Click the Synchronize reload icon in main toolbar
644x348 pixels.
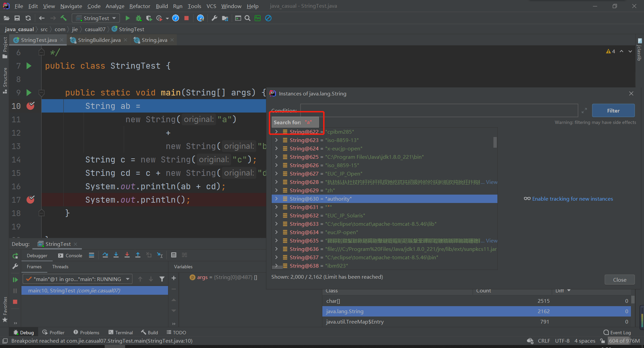tap(28, 18)
